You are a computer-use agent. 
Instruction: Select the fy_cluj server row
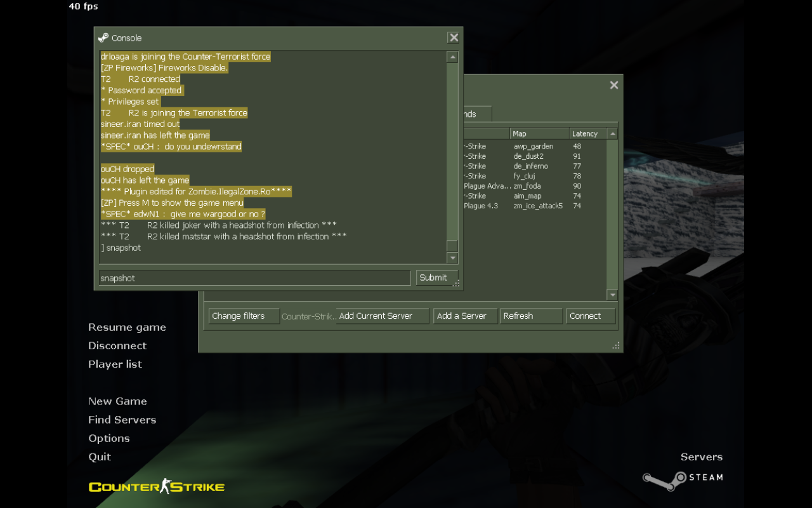[x=535, y=176]
